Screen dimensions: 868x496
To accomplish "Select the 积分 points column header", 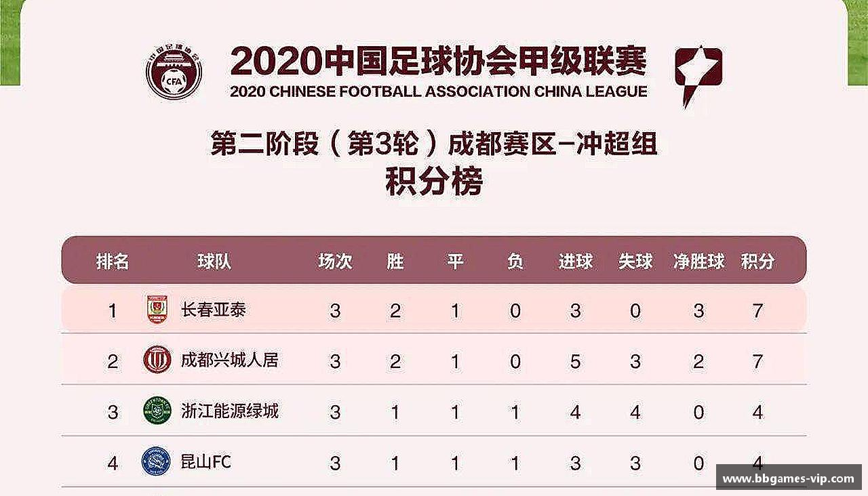I will click(x=757, y=261).
